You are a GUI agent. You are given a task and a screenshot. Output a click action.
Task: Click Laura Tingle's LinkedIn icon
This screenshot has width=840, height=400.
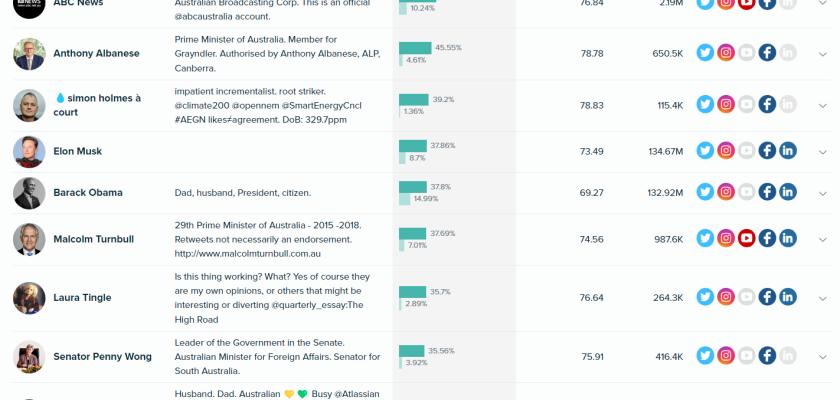(788, 297)
